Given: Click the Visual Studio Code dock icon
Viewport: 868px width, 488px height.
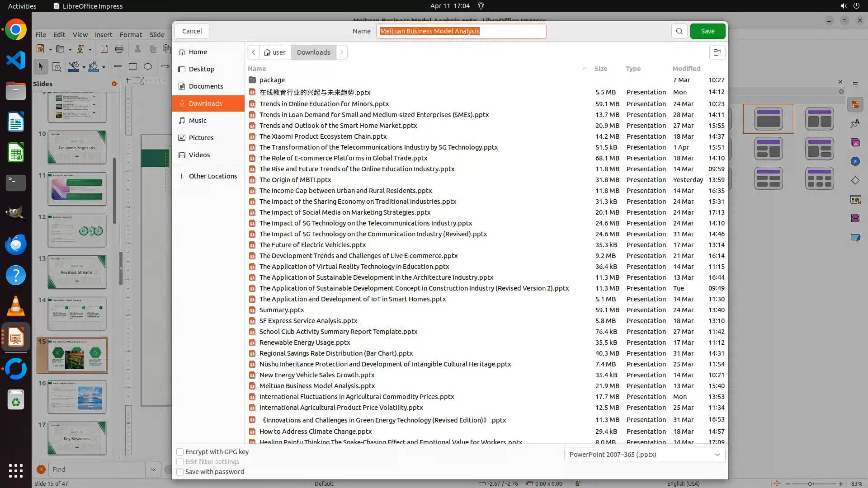Looking at the screenshot, I should (16, 60).
